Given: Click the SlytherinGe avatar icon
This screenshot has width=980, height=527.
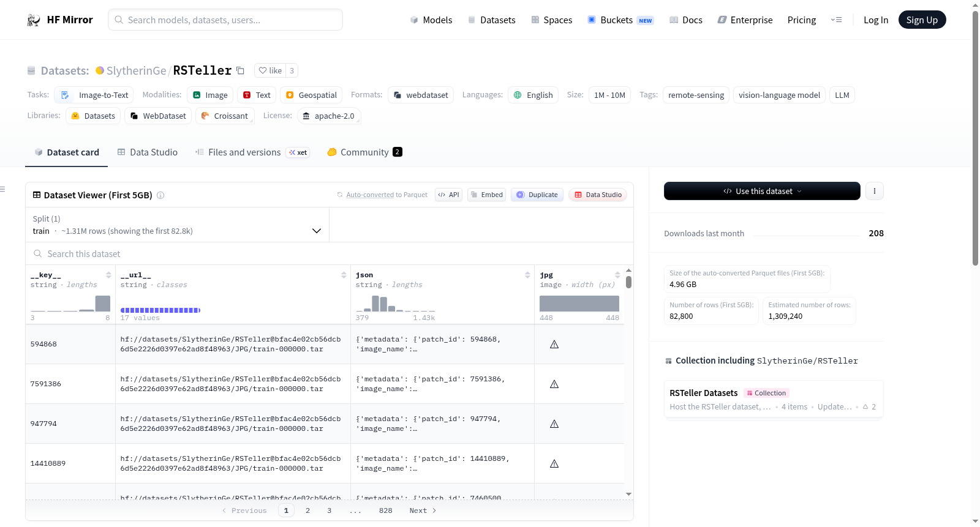Looking at the screenshot, I should (x=100, y=70).
